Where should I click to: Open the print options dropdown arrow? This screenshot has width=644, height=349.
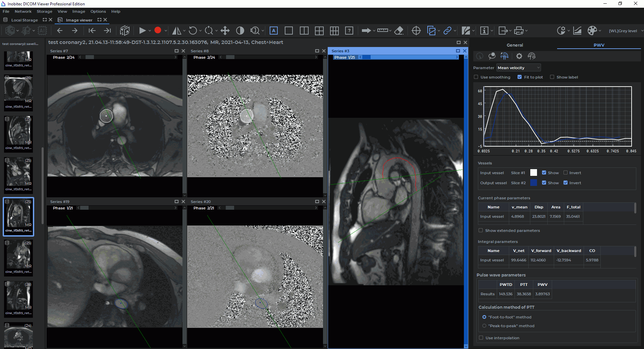click(526, 31)
